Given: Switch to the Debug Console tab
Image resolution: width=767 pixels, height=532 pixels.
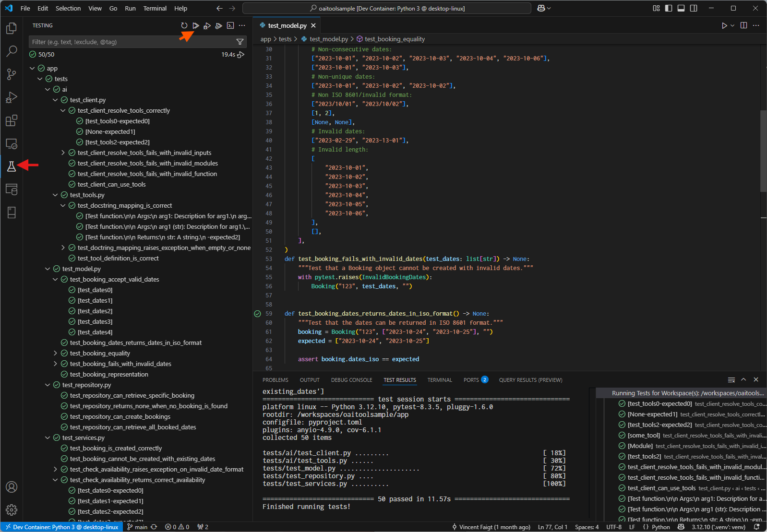Looking at the screenshot, I should pyautogui.click(x=351, y=380).
